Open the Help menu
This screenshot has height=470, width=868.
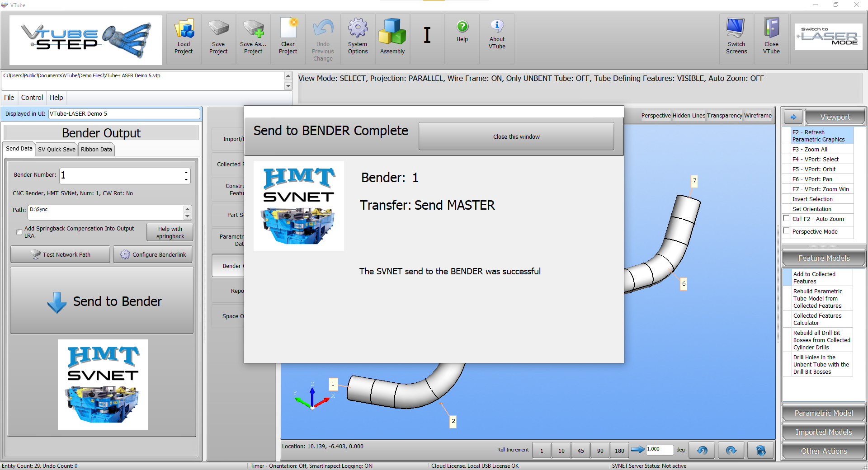click(57, 97)
